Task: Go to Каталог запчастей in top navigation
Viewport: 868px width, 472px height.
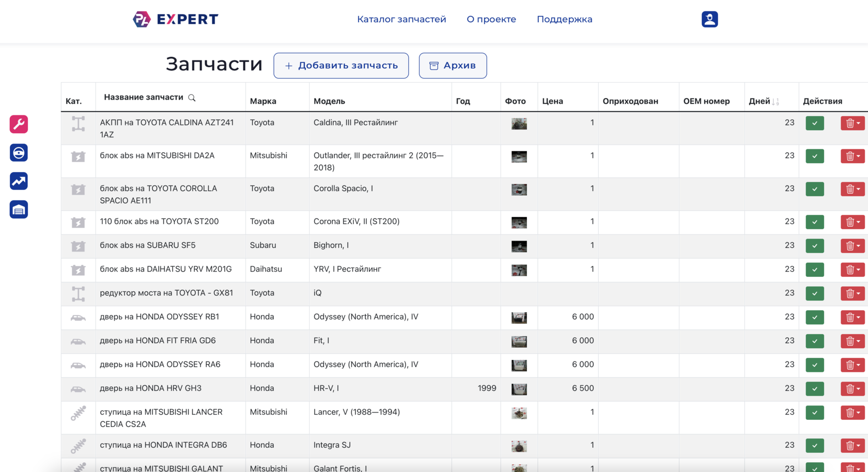Action: tap(401, 19)
